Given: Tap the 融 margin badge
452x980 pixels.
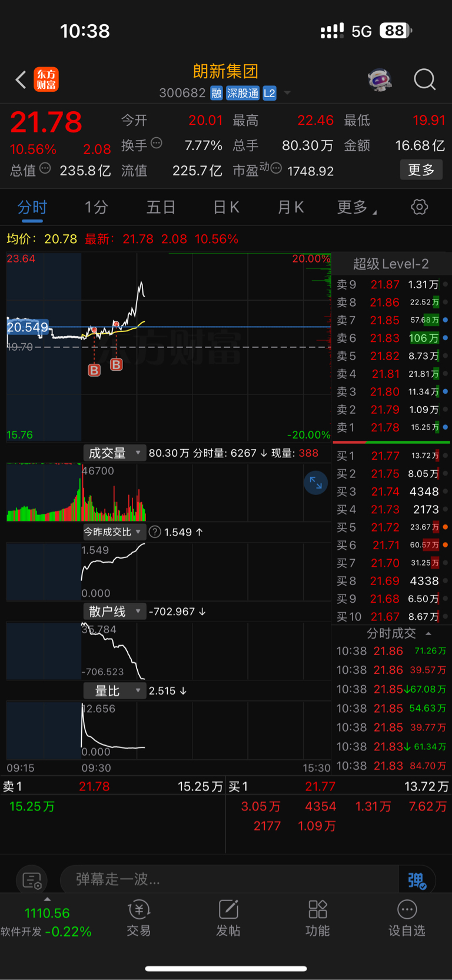Looking at the screenshot, I should point(217,93).
